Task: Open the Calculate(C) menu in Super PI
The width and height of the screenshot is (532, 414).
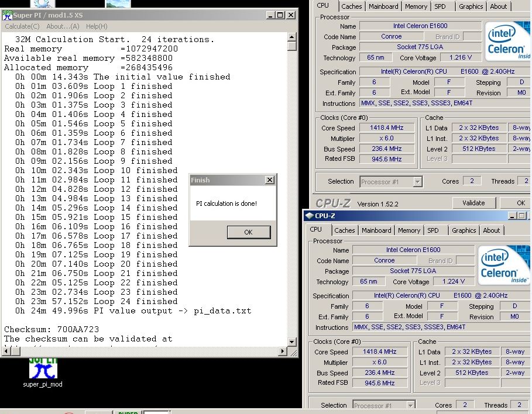Action: pyautogui.click(x=22, y=26)
